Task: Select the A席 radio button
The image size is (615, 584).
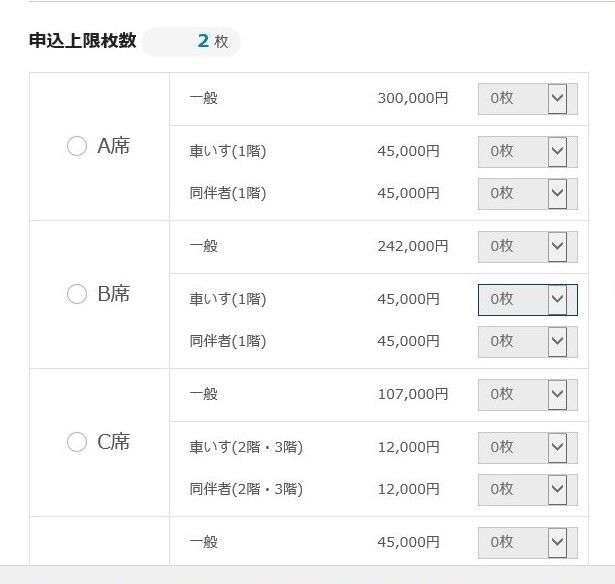Action: tap(77, 147)
